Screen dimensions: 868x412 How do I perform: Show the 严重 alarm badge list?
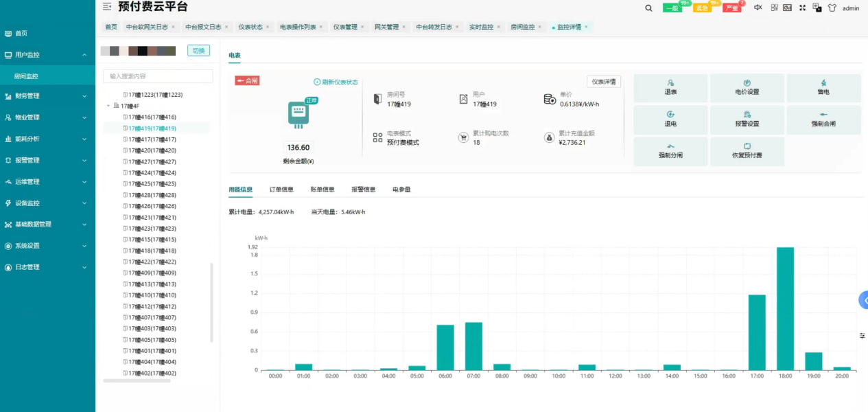tap(732, 8)
